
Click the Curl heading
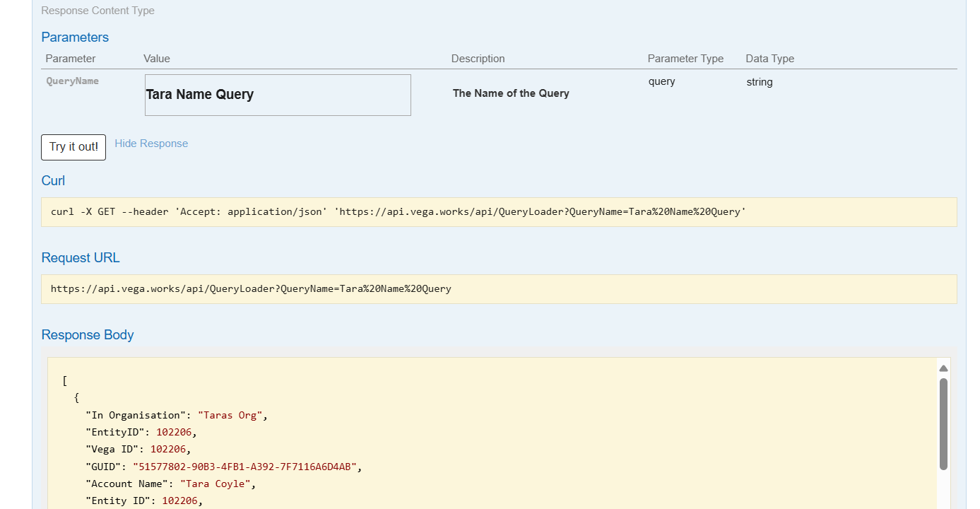coord(53,181)
